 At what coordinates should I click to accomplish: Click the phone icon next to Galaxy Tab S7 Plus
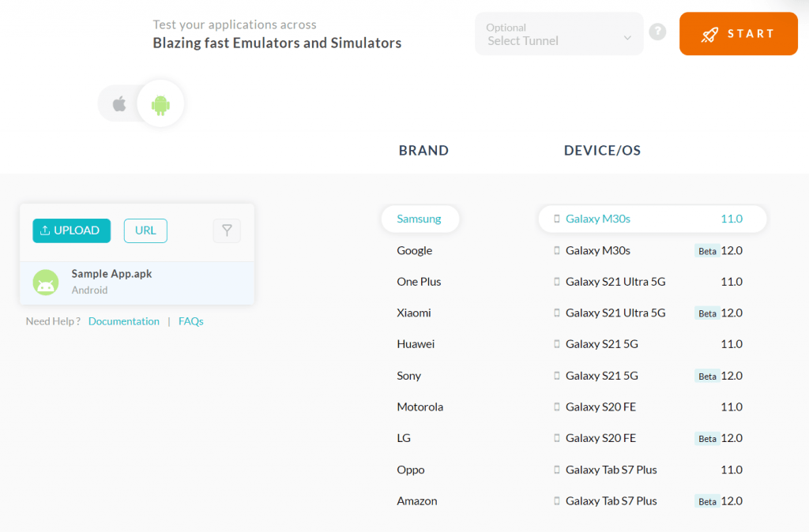tap(556, 470)
